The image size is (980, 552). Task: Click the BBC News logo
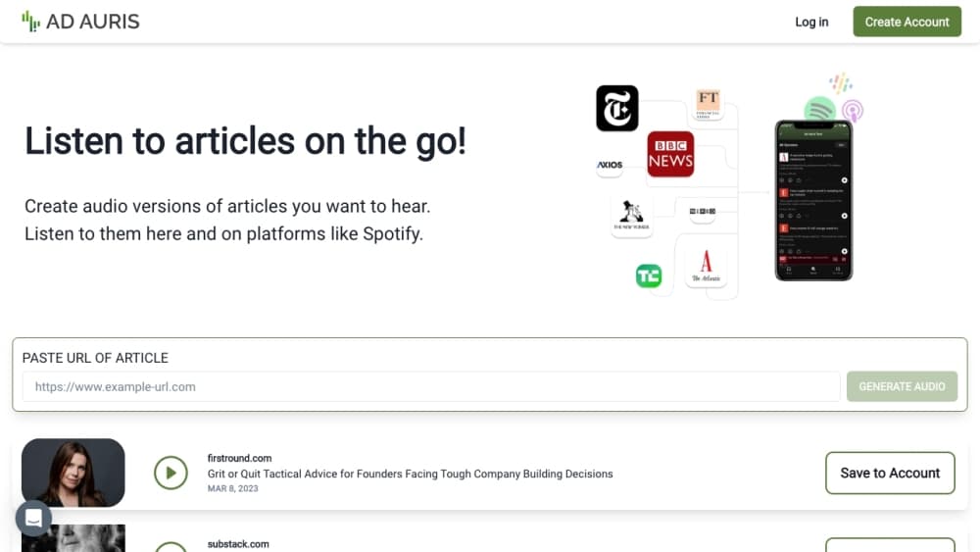click(670, 155)
